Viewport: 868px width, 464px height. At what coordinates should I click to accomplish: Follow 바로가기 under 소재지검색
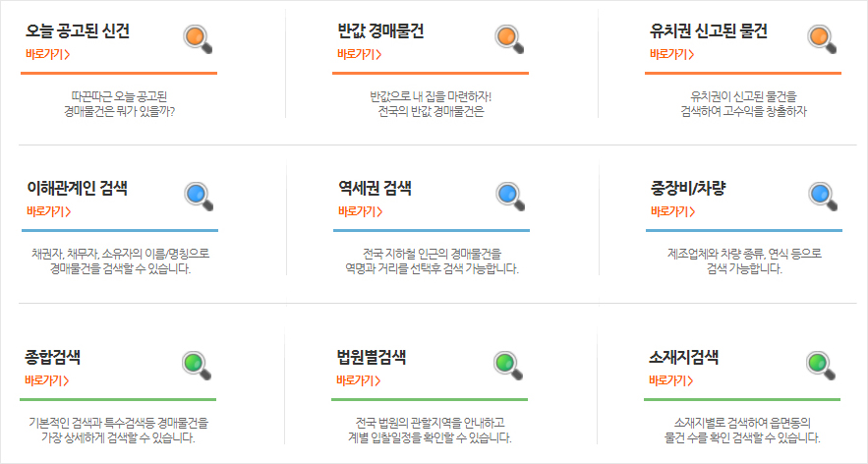671,379
